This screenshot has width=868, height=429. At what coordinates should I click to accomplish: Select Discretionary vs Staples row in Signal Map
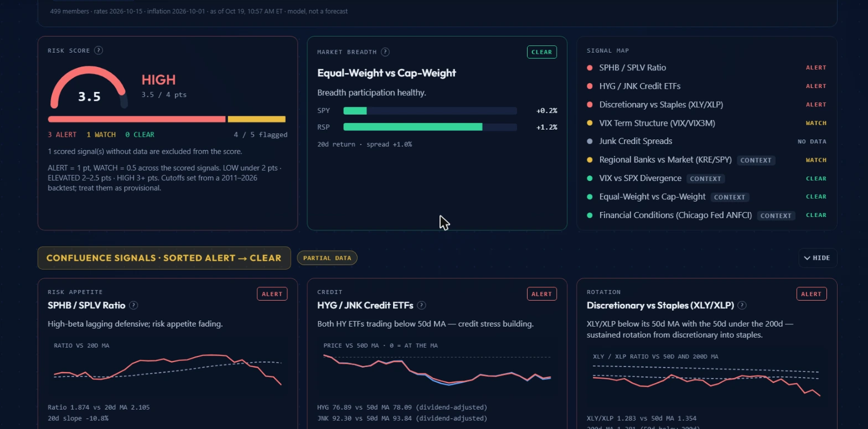707,105
